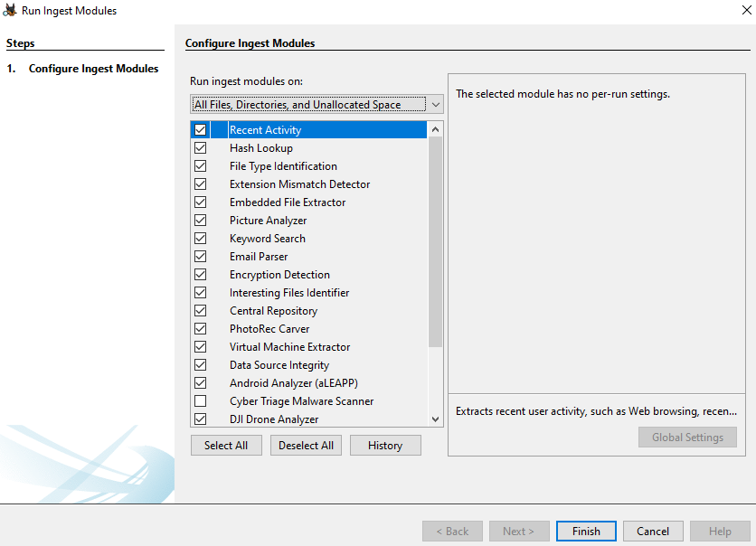Uncheck the Recent Activity module checkbox
Viewport: 756px width, 546px height.
point(200,130)
